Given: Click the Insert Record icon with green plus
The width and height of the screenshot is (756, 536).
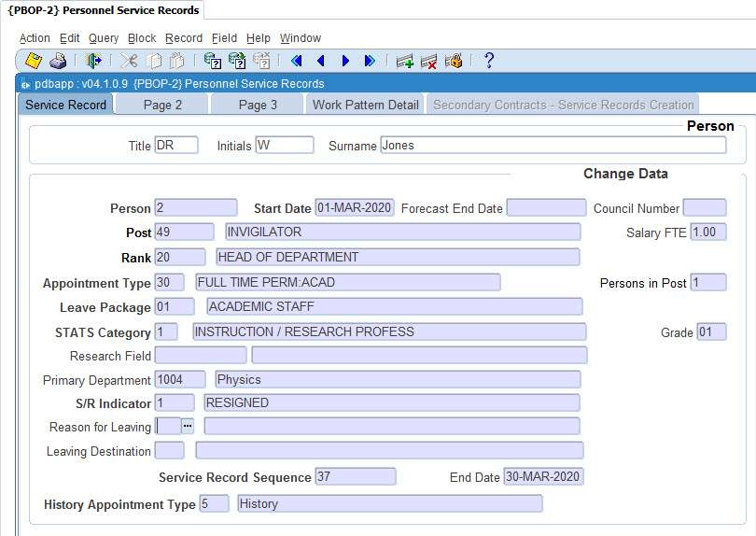Looking at the screenshot, I should point(405,62).
